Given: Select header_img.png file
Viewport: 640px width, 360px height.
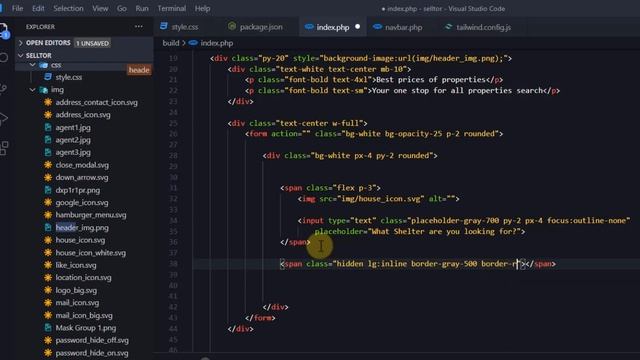Looking at the screenshot, I should [82, 227].
